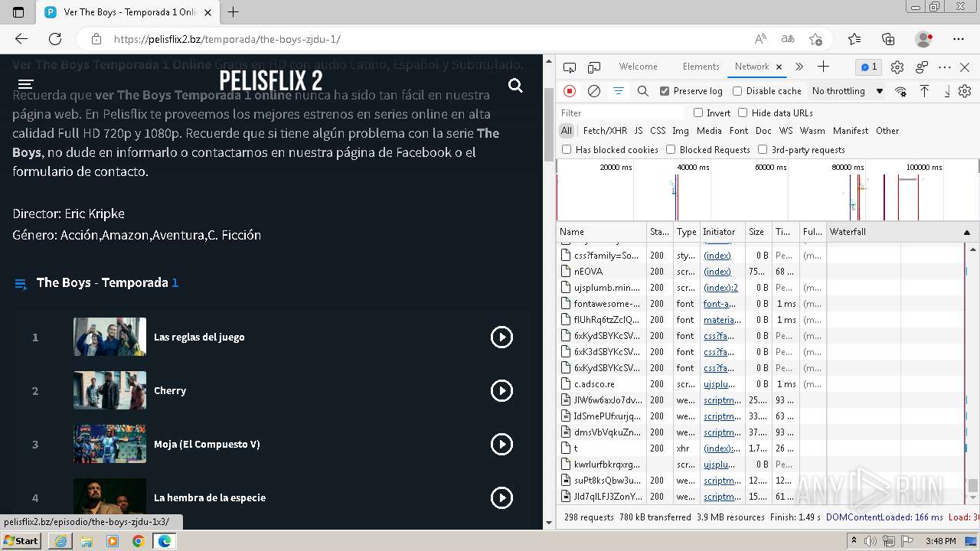Play episode Las reglas del juego
The width and height of the screenshot is (980, 551).
point(501,337)
